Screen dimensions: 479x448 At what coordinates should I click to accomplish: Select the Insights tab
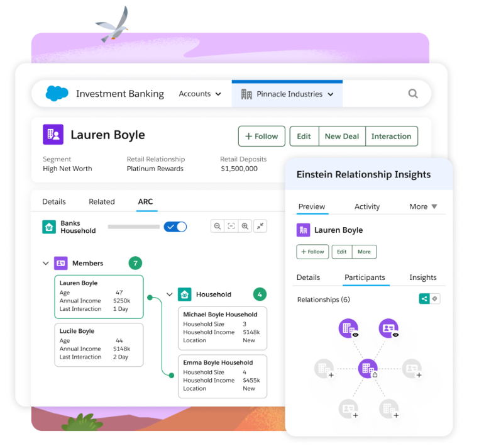[x=422, y=277]
